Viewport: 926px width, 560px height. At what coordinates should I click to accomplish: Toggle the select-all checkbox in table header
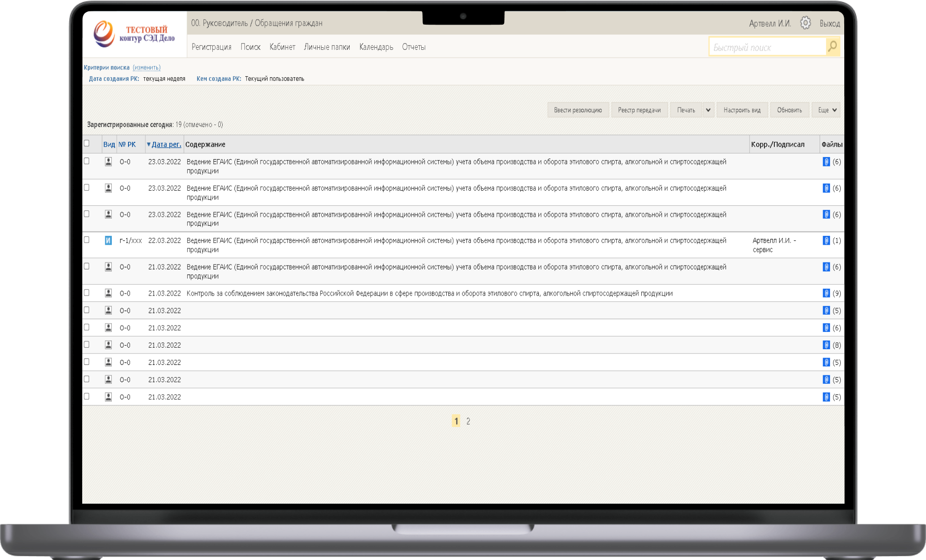tap(87, 143)
